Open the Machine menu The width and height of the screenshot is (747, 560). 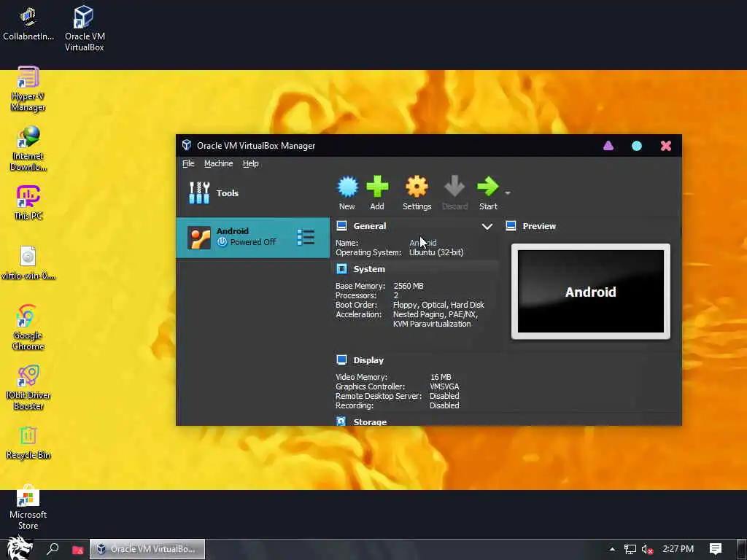point(219,163)
